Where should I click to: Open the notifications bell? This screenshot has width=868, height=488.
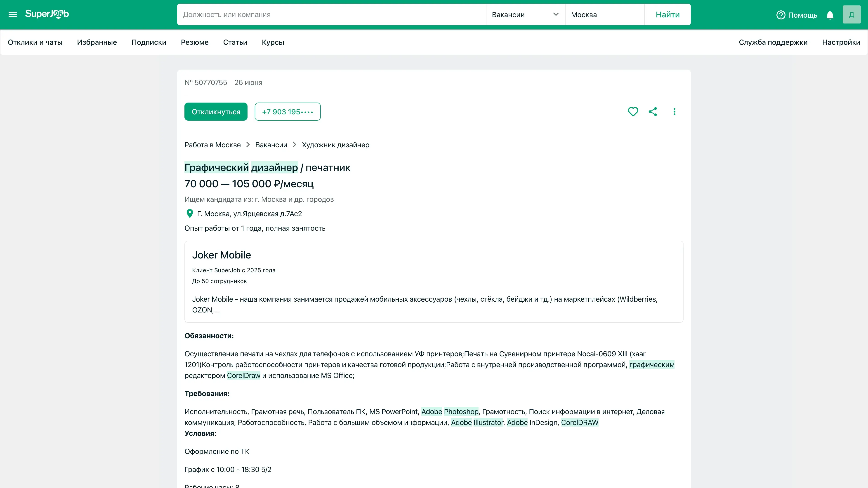pyautogui.click(x=830, y=15)
